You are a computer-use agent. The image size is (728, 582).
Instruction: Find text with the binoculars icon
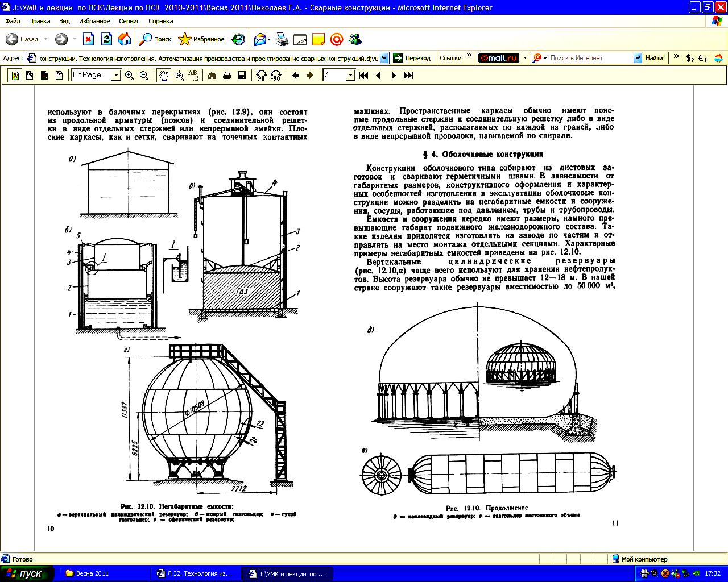click(212, 75)
